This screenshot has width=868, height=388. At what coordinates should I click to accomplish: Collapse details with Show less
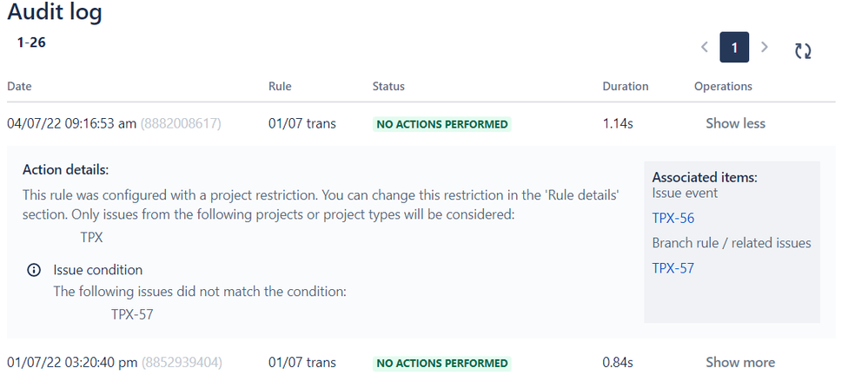pos(735,123)
